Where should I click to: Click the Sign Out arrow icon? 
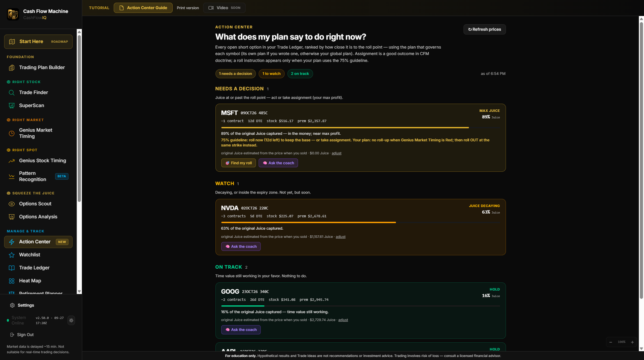(12, 335)
